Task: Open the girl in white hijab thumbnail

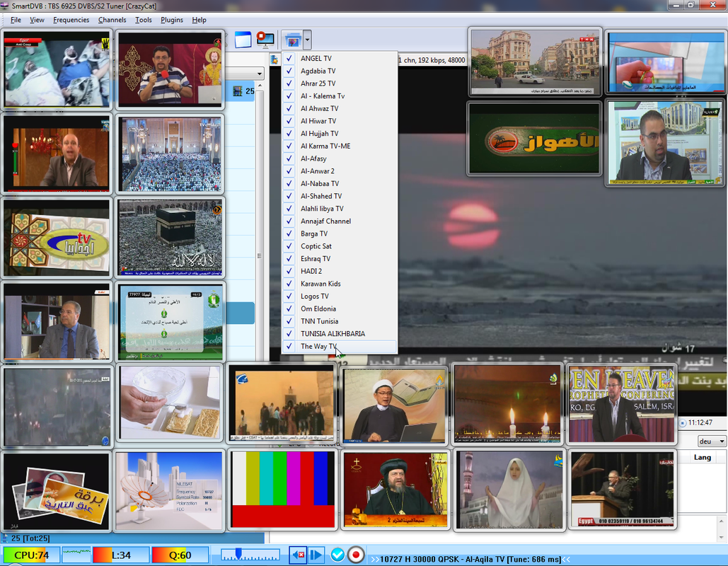Action: [x=509, y=490]
